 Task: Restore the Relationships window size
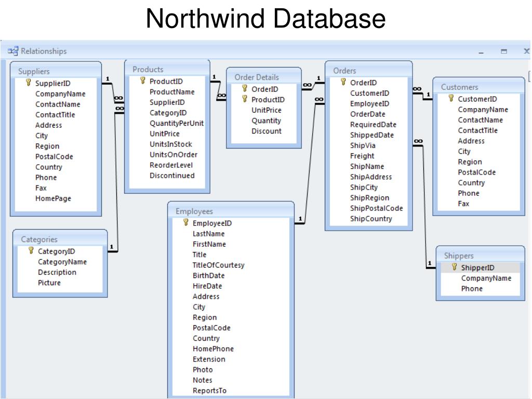click(x=504, y=51)
